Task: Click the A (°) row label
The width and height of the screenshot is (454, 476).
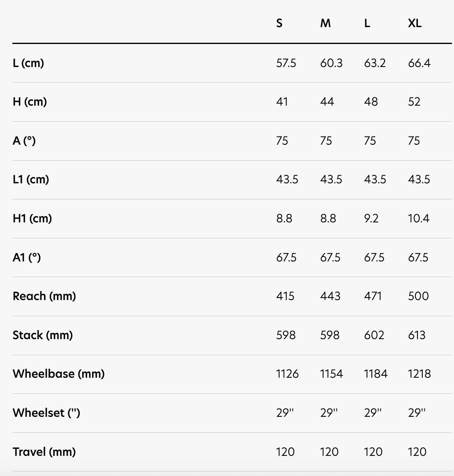Action: point(24,141)
